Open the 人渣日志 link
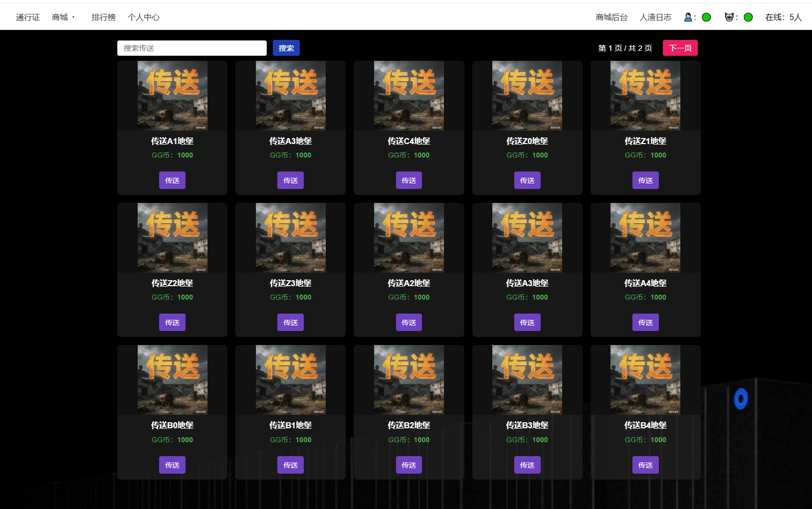The width and height of the screenshot is (812, 509). [655, 17]
